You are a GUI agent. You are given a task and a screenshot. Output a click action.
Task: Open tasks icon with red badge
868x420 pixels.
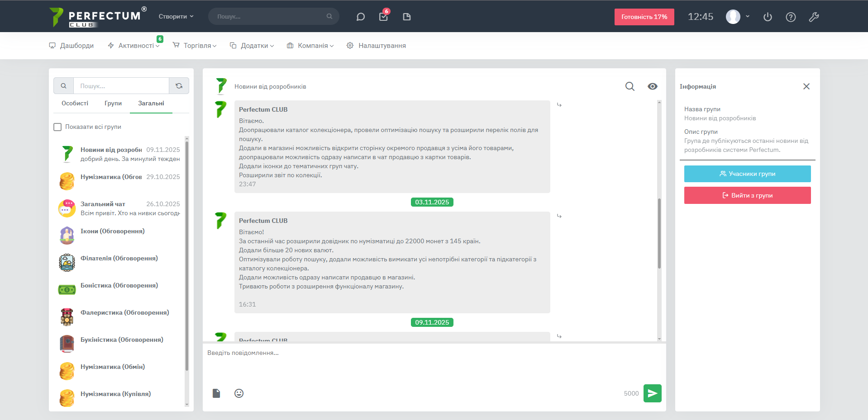(383, 17)
